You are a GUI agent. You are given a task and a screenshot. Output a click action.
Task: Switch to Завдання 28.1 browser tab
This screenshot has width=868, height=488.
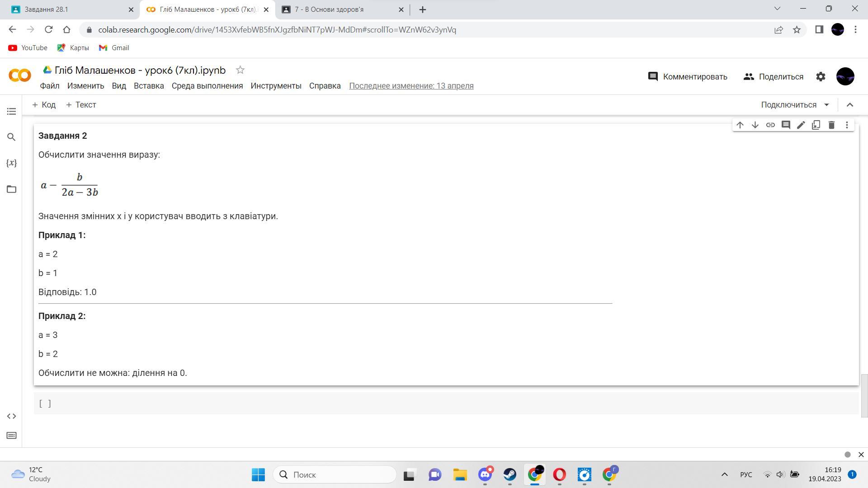(x=68, y=9)
